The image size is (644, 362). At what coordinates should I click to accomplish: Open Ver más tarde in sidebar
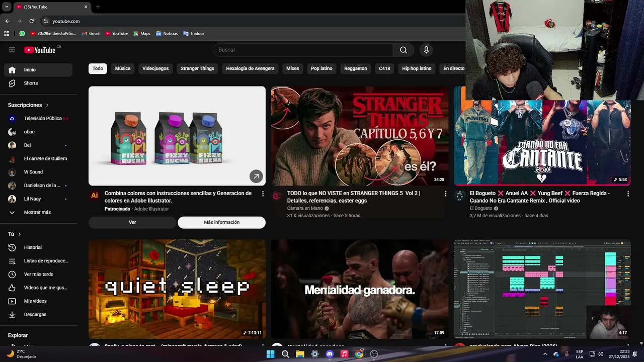(38, 274)
